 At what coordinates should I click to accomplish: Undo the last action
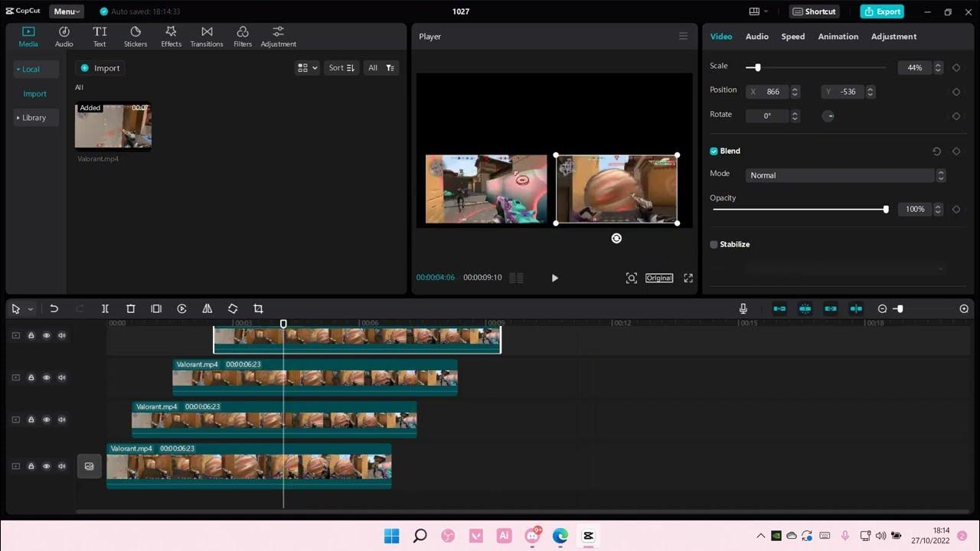pos(54,308)
